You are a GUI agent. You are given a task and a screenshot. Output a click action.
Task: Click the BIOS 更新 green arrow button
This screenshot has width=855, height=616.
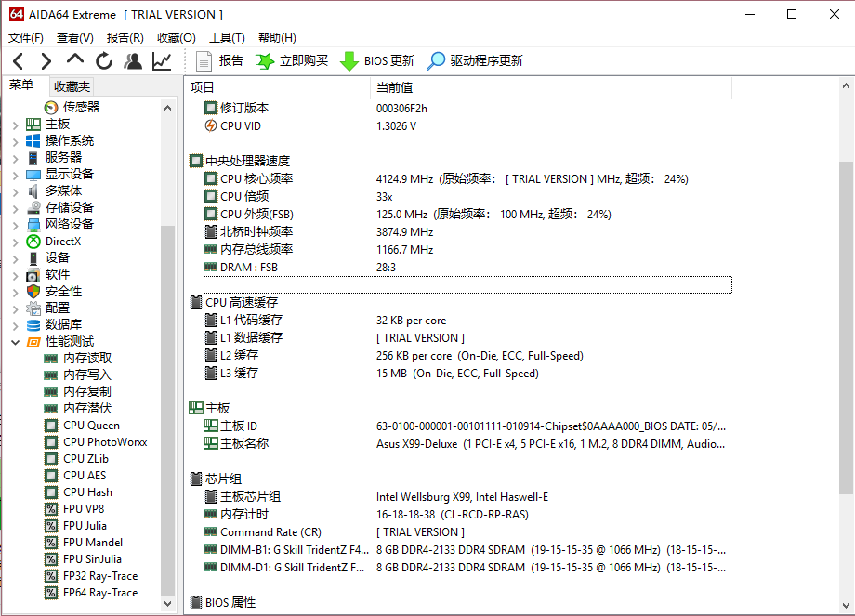(377, 61)
